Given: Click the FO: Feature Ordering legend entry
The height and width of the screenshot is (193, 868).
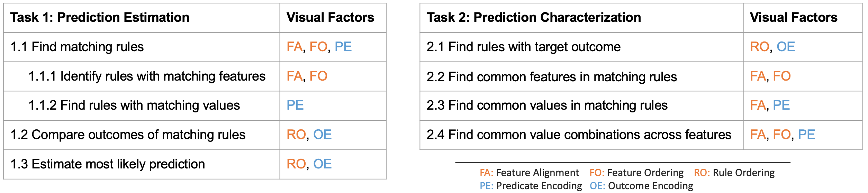Looking at the screenshot, I should click(x=636, y=173).
